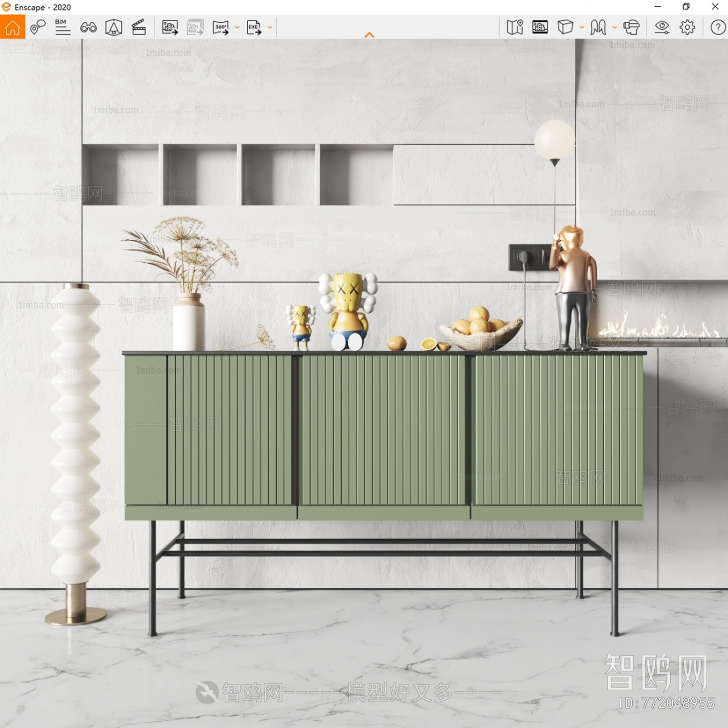Open the BIM information panel

63,27
